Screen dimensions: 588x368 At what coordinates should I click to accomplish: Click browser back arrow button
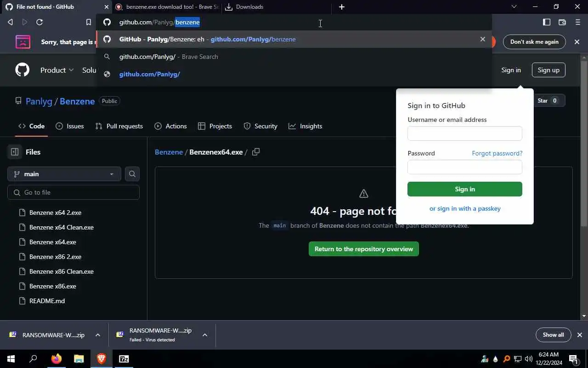coord(10,22)
